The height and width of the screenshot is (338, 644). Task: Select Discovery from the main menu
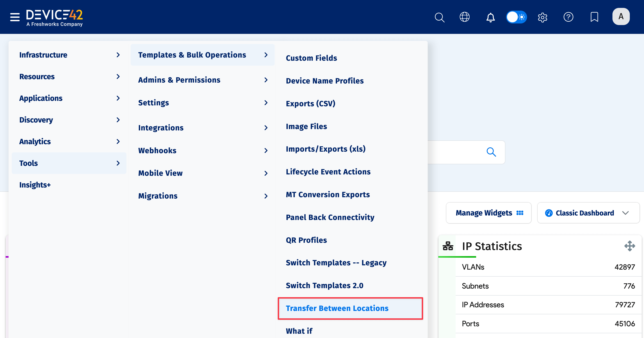(x=36, y=120)
